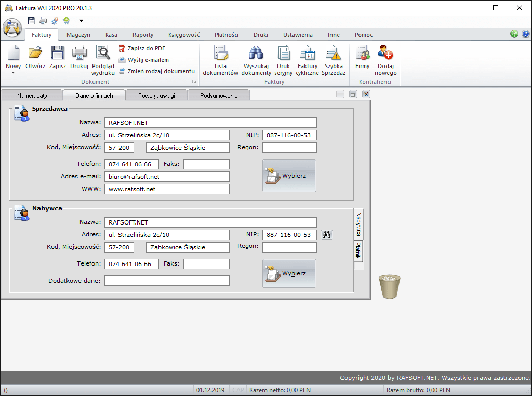Click the quick-access green lightbulb icon
This screenshot has width=532, height=396.
(66, 21)
